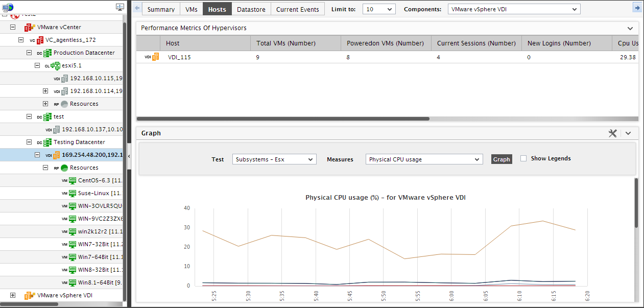Expand the VMware vSphere VDI tree node
This screenshot has width=644, height=308.
(13, 295)
